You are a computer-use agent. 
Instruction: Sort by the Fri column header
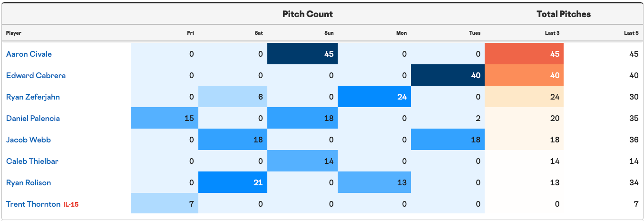[190, 33]
